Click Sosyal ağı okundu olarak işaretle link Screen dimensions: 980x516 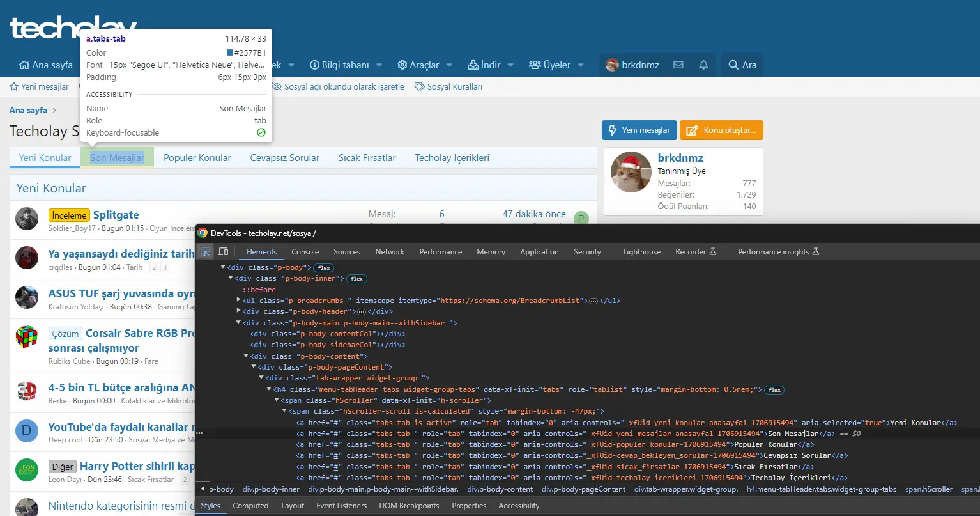(338, 87)
